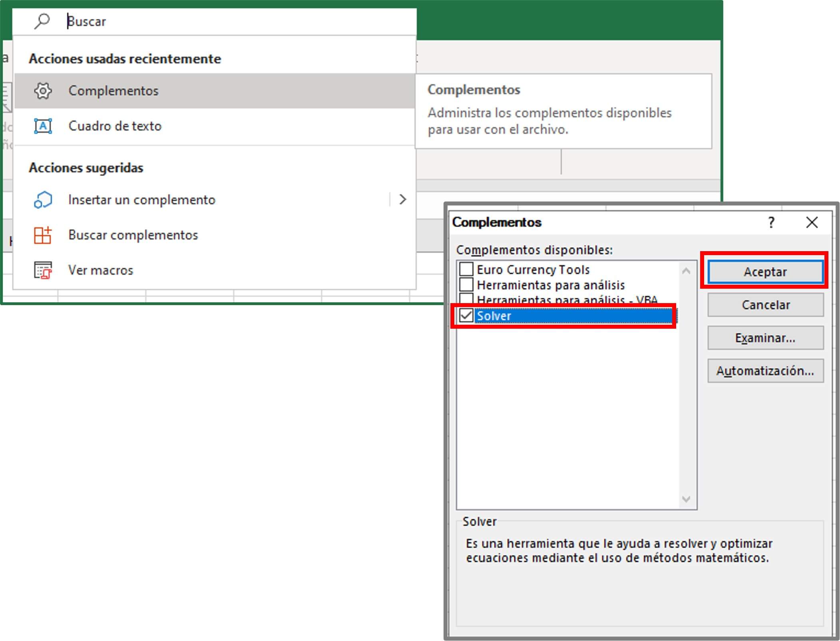Click the Buscar complementos grid icon
Viewport: 840px width, 641px height.
pos(44,235)
